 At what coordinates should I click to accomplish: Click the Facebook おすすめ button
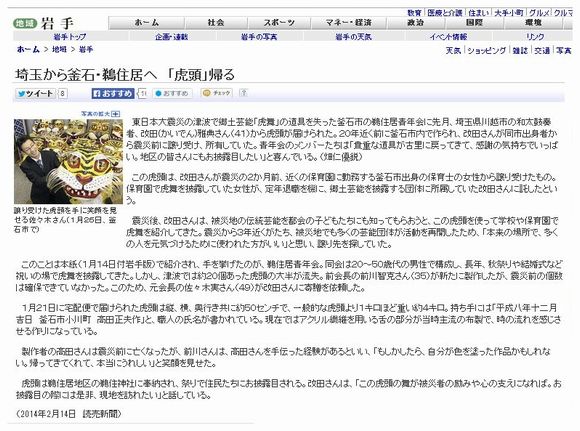coord(113,94)
